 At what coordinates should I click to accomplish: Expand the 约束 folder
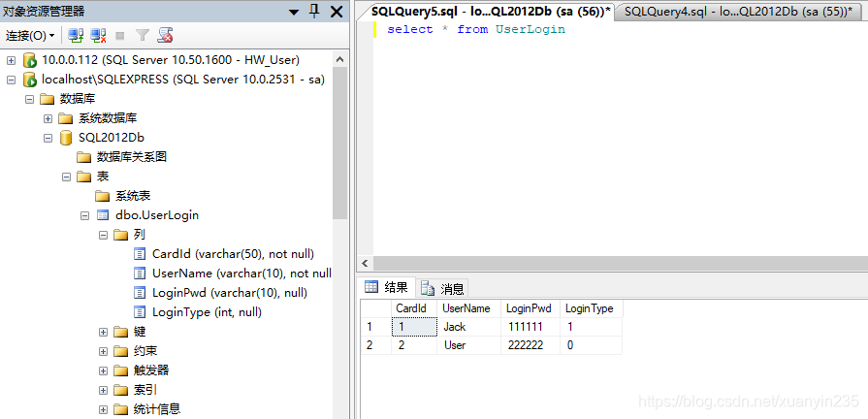103,351
